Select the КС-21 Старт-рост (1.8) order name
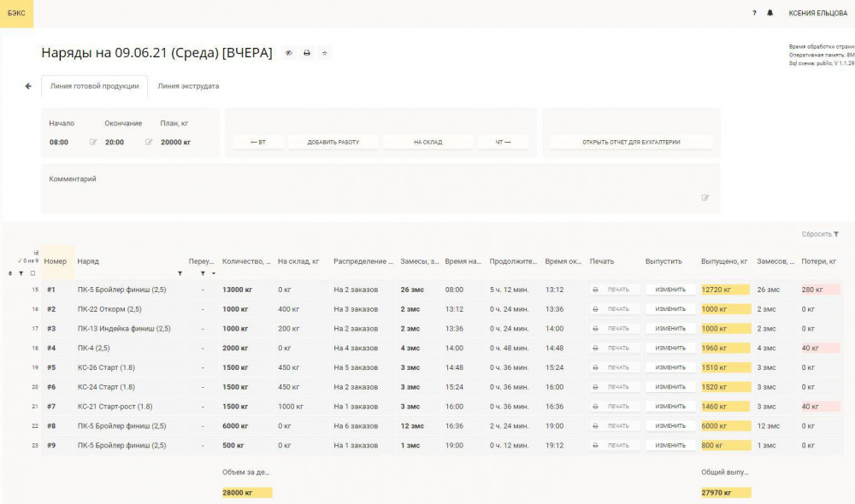The width and height of the screenshot is (855, 504). (x=115, y=407)
